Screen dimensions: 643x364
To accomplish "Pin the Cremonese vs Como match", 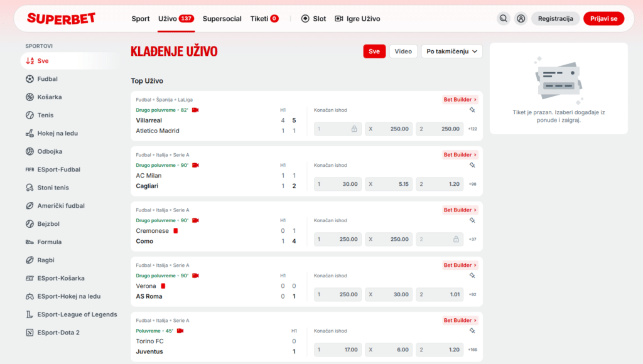I will (472, 220).
